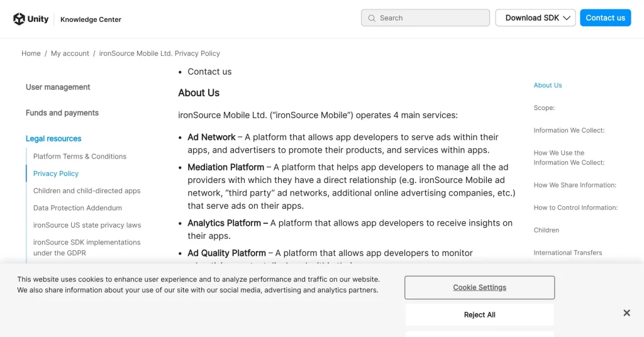The image size is (644, 337).
Task: Click the Contact us button
Action: [x=605, y=18]
